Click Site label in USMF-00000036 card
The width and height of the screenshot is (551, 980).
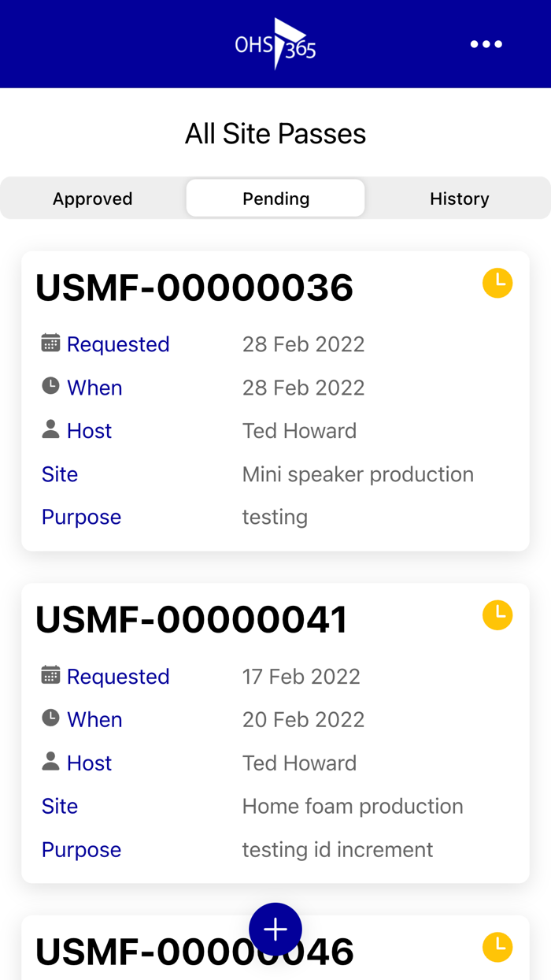[60, 474]
